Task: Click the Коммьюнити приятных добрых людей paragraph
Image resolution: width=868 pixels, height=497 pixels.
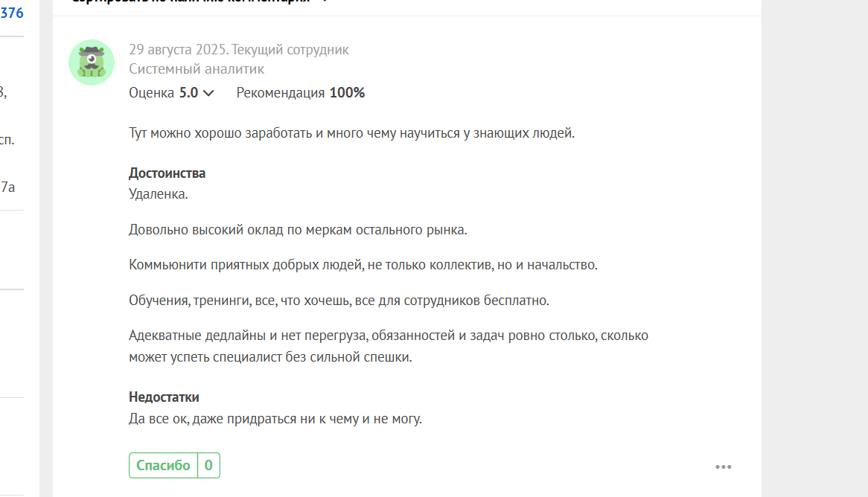Action: [x=363, y=265]
